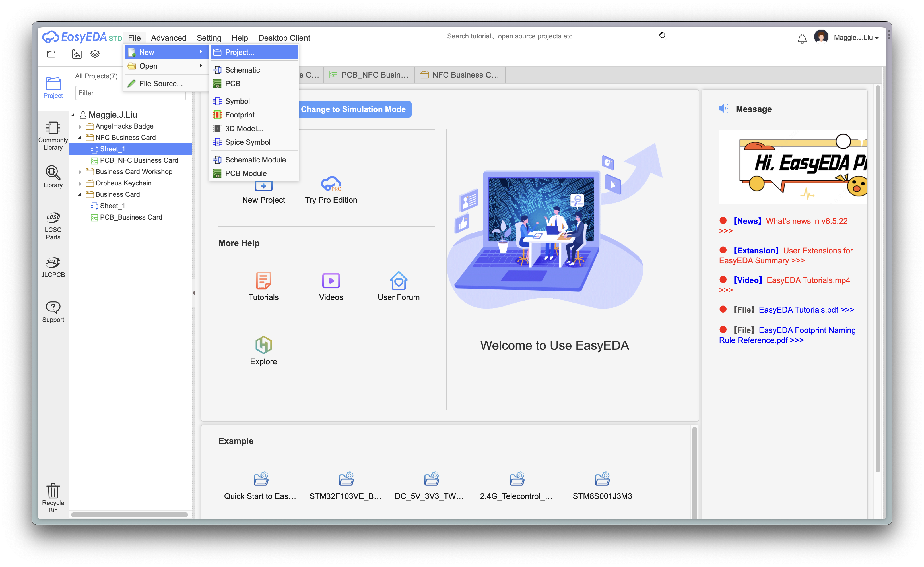The height and width of the screenshot is (567, 924).
Task: Click the layers icon in toolbar
Action: (x=95, y=54)
